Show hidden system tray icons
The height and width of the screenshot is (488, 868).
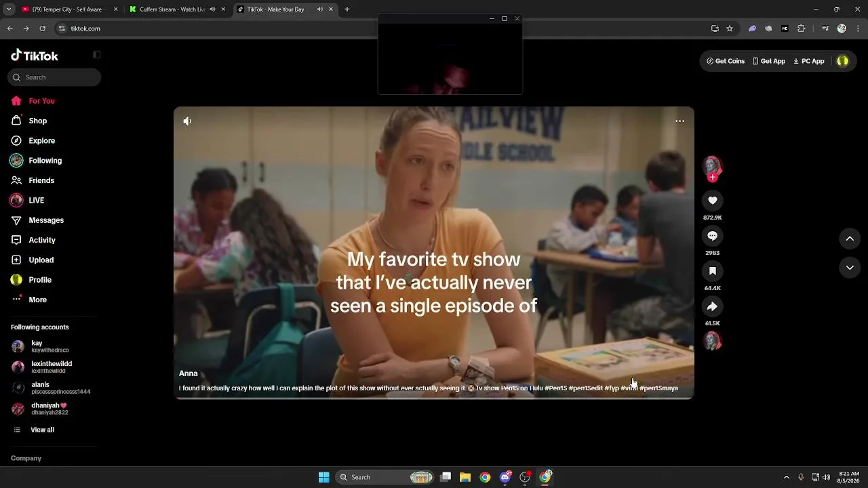pos(787,477)
